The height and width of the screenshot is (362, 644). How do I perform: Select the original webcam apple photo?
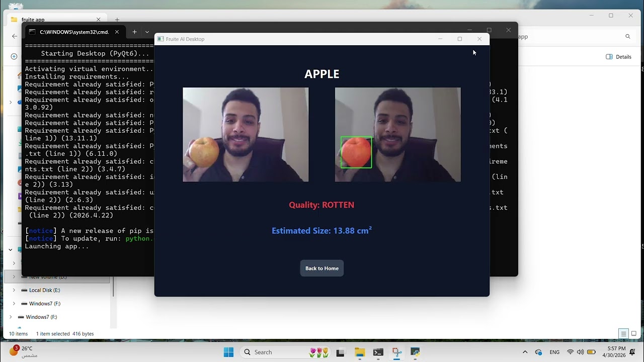[246, 134]
